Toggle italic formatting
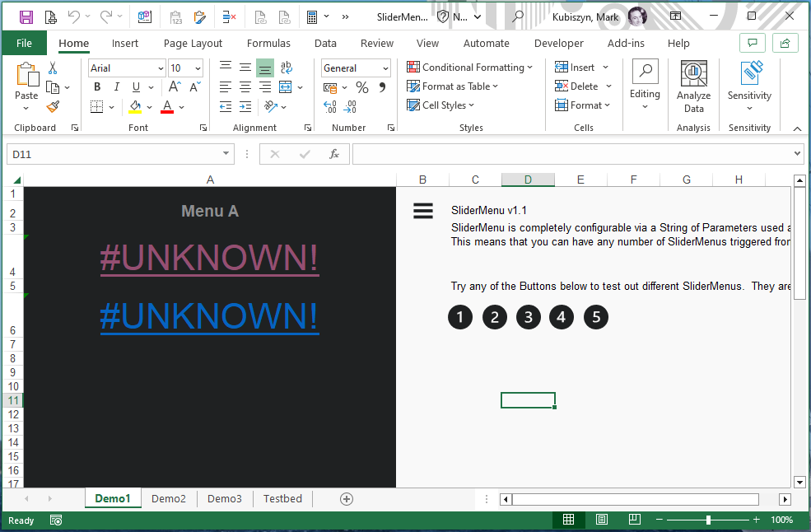Viewport: 811px width, 532px height. tap(117, 87)
